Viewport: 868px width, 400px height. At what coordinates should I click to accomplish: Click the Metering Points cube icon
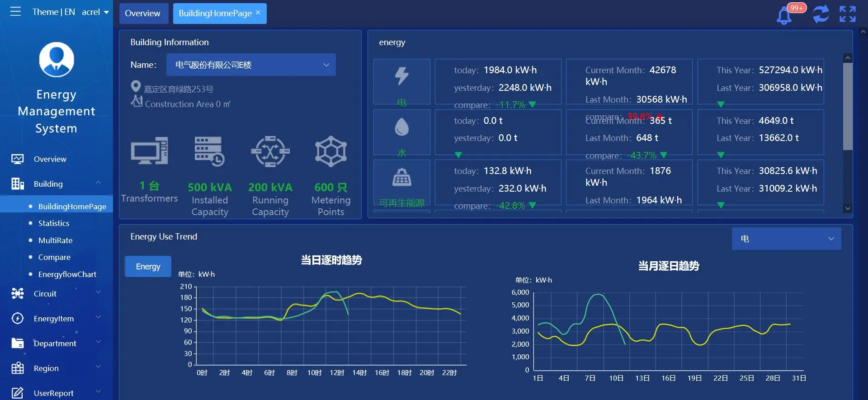(x=331, y=151)
